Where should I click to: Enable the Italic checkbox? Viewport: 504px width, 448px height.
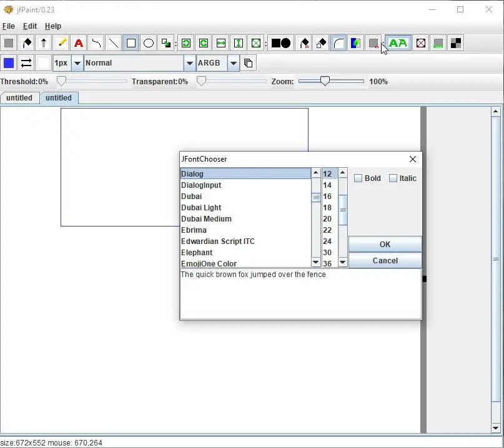393,178
